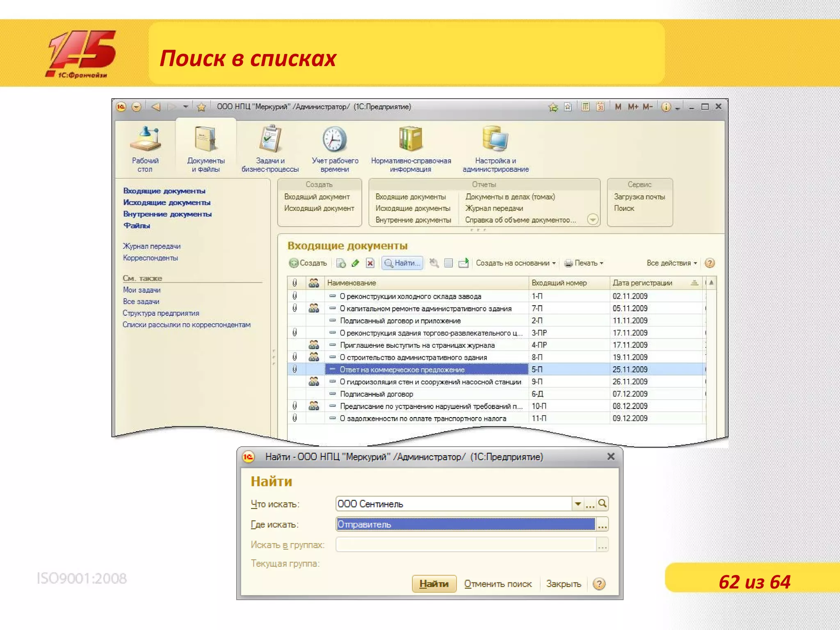The image size is (840, 630).
Task: Create Входящий документ from Создать panel
Action: tap(317, 197)
